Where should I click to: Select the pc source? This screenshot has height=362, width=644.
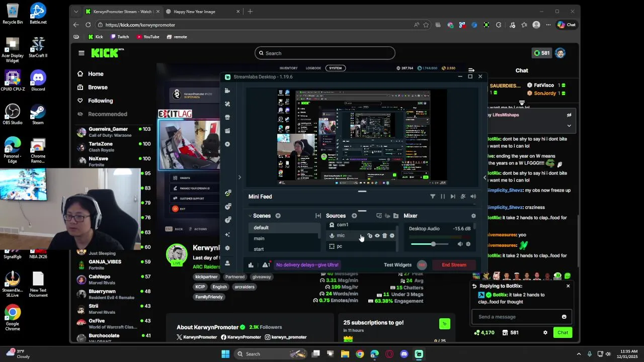click(x=361, y=246)
